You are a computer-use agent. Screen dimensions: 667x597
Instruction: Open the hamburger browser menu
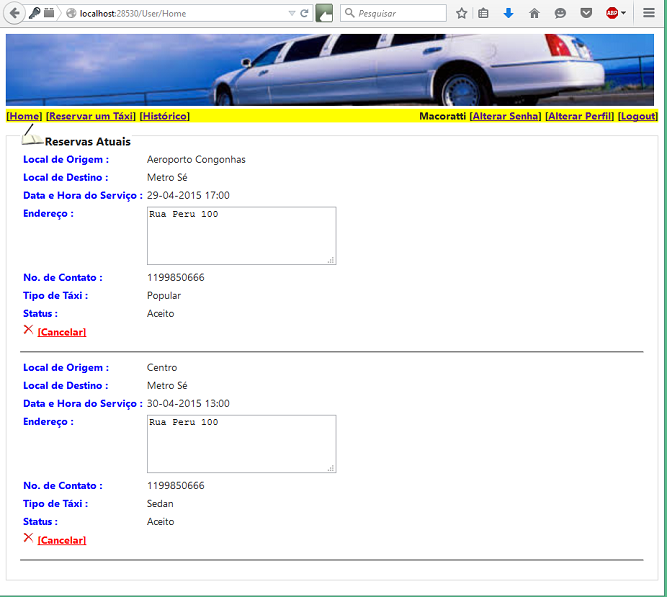pyautogui.click(x=649, y=13)
